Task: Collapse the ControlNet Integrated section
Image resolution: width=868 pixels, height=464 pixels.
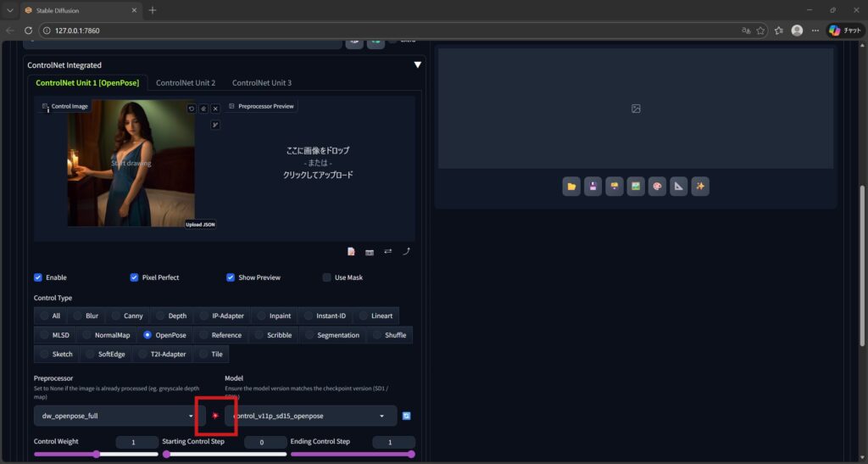Action: 417,64
